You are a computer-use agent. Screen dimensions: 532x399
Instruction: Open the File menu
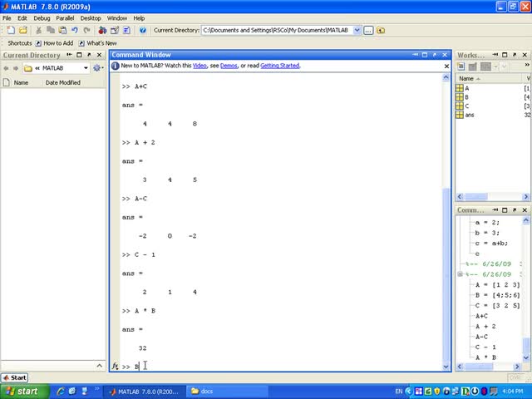pyautogui.click(x=7, y=18)
